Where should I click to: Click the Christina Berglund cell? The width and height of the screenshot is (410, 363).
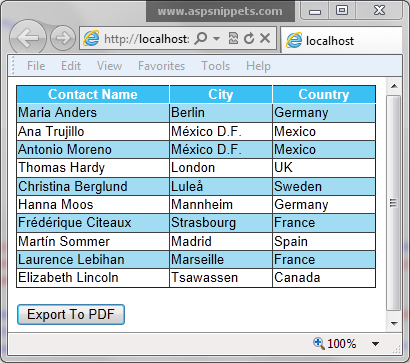click(x=93, y=186)
